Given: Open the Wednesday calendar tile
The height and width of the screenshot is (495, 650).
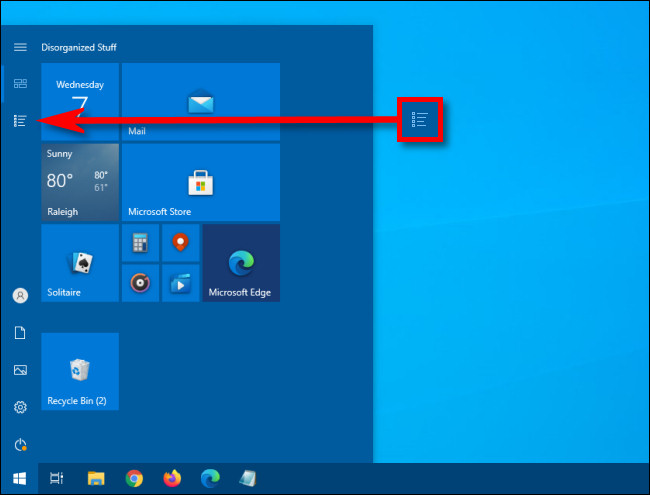Looking at the screenshot, I should pos(80,101).
